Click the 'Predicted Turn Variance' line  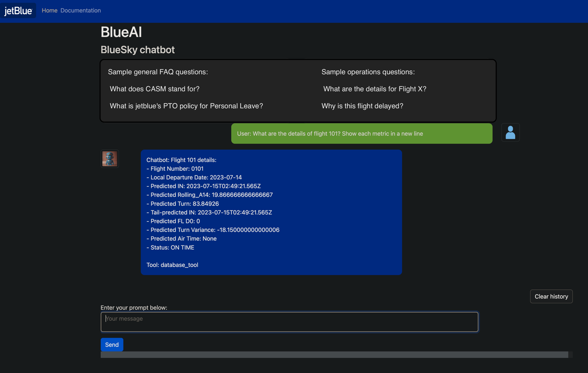click(x=213, y=230)
